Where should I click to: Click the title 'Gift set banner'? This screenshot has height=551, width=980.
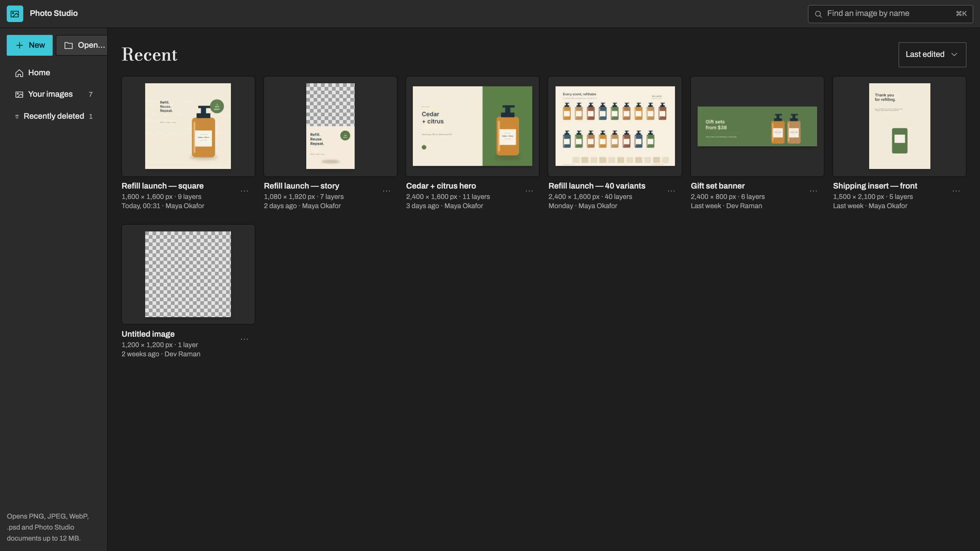[x=718, y=186]
